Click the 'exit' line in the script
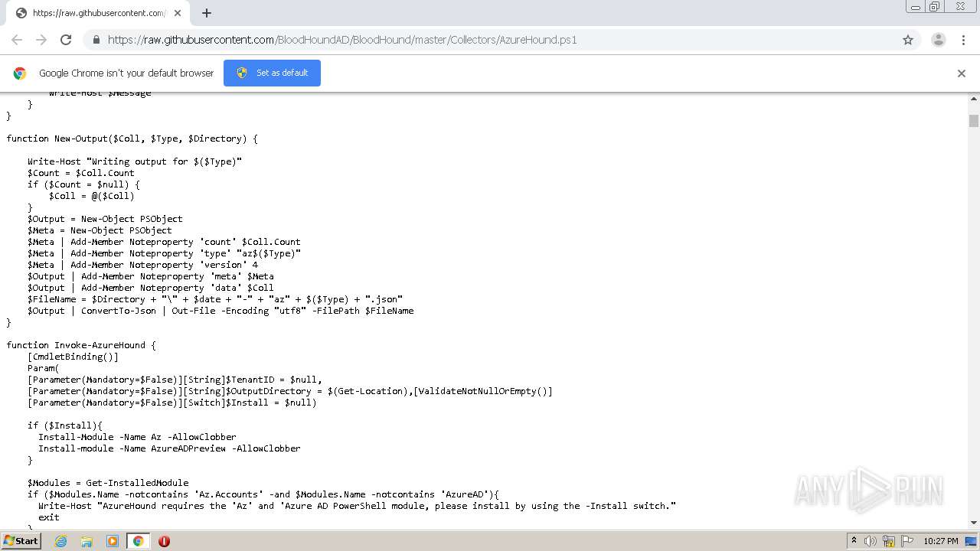The image size is (980, 551). coord(49,517)
